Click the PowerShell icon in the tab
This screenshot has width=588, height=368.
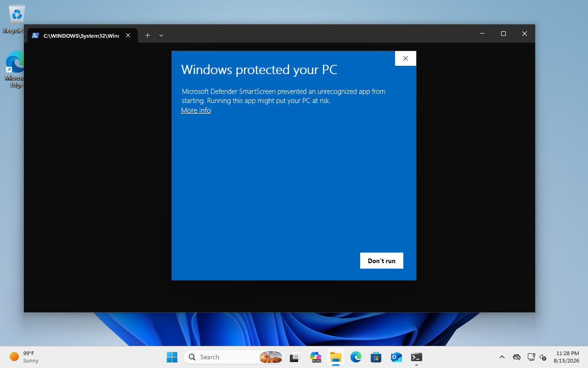35,35
